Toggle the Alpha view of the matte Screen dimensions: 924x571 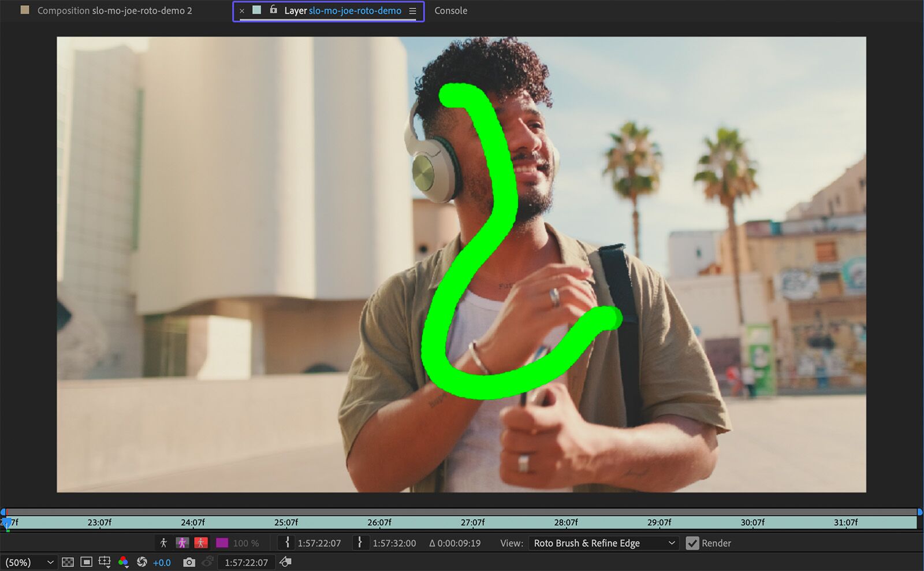pos(164,542)
